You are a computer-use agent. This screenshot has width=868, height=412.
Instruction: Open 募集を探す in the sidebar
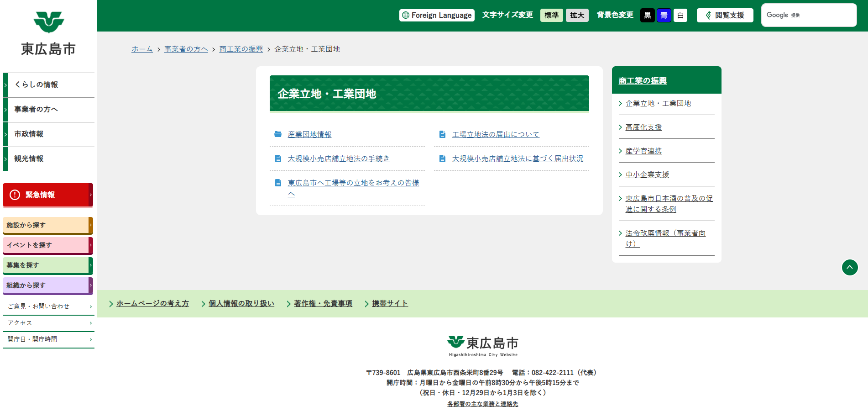pyautogui.click(x=48, y=265)
